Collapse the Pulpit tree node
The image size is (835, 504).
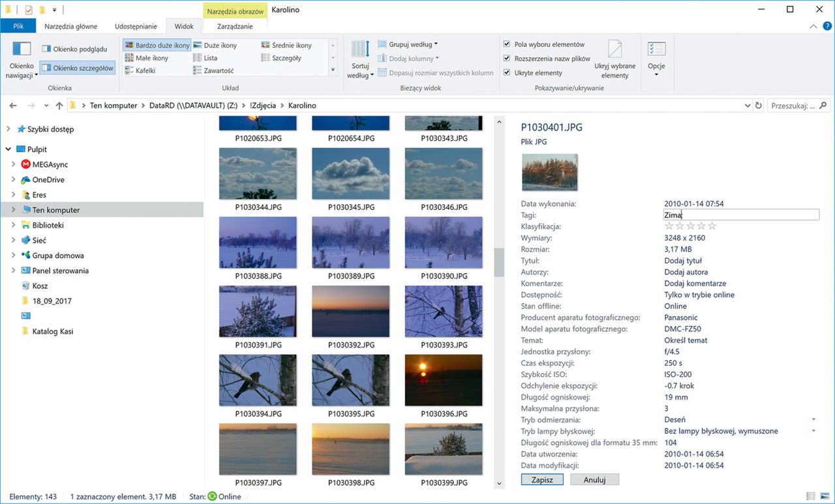tap(7, 149)
